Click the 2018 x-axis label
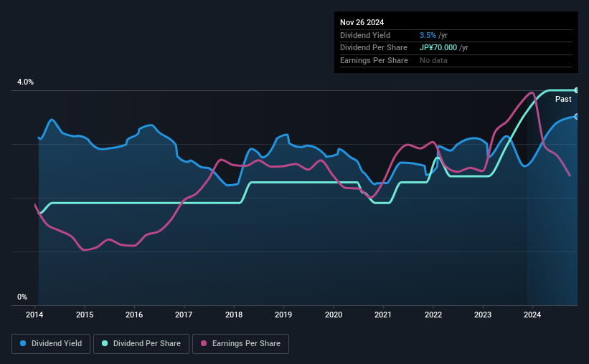Viewport: 589px width, 364px height. [234, 315]
